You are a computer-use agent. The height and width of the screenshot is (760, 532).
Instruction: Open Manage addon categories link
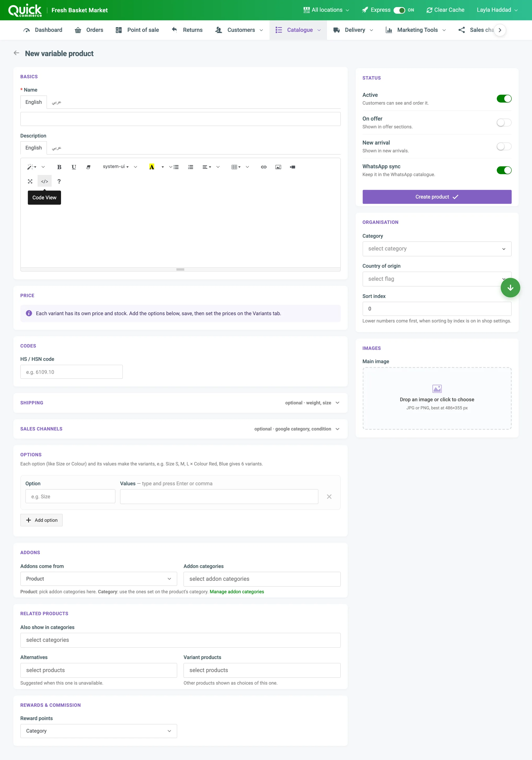(237, 591)
